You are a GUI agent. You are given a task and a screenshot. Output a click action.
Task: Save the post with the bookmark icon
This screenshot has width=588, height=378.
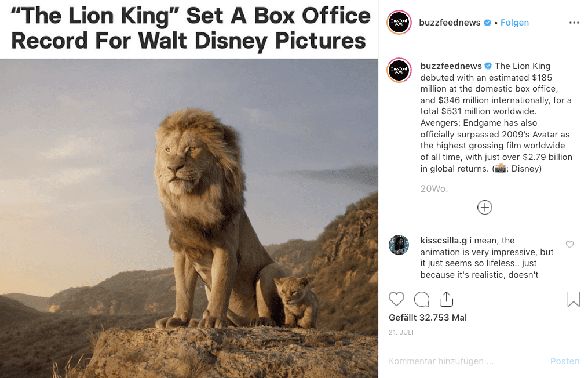click(x=573, y=299)
